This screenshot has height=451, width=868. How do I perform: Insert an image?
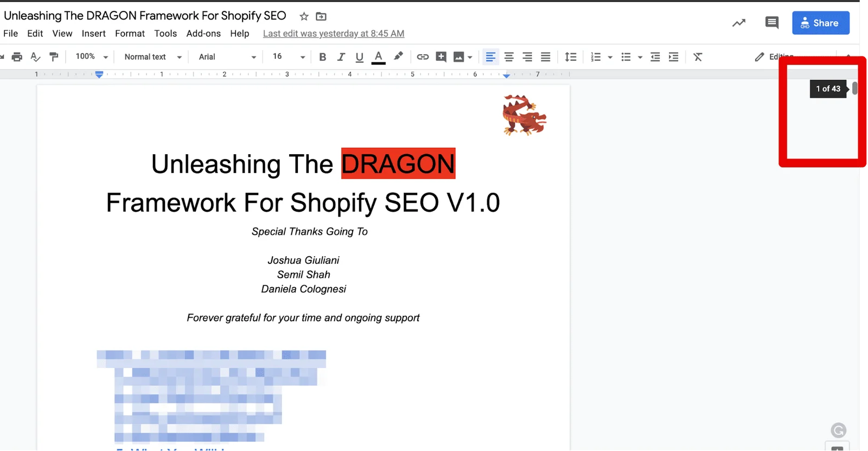[x=458, y=56]
